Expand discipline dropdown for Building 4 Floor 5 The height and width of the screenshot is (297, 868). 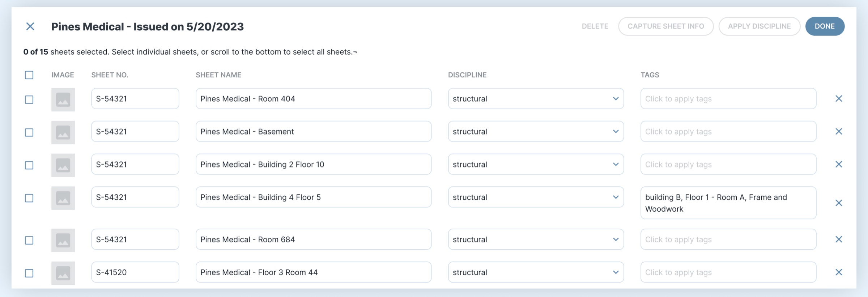[x=536, y=197]
